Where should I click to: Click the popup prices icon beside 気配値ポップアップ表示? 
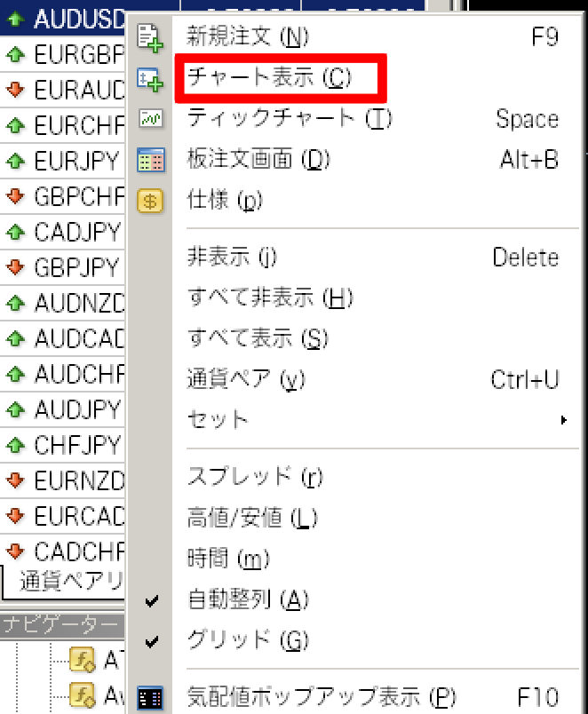point(150,697)
